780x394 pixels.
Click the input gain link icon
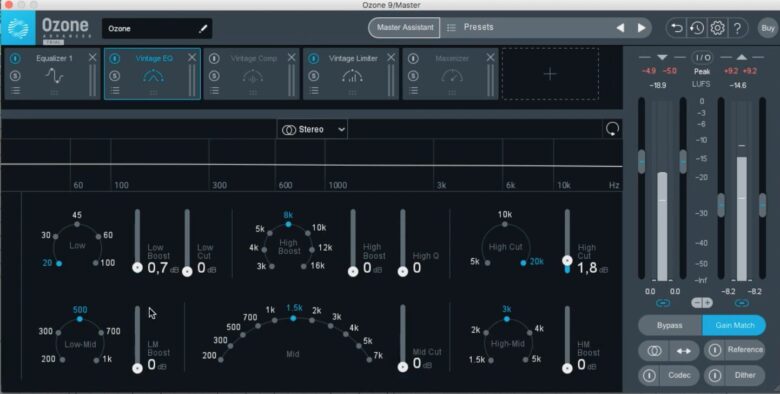(x=663, y=302)
